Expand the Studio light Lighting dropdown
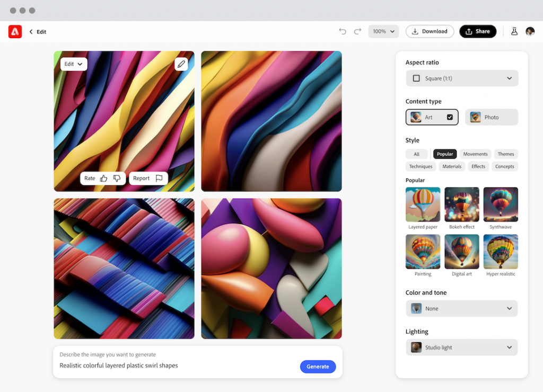This screenshot has width=543, height=392. click(x=461, y=348)
